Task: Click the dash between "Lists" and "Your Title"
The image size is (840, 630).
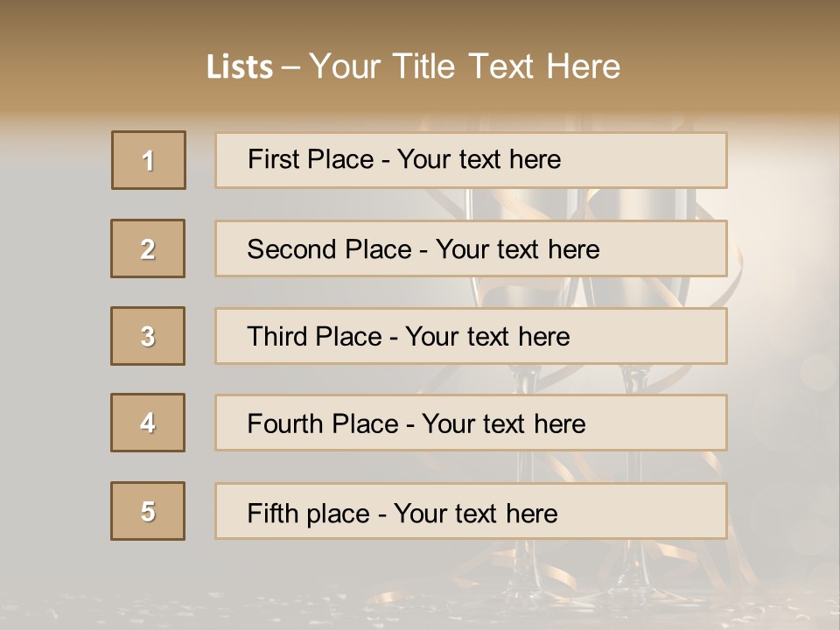Action: [290, 67]
